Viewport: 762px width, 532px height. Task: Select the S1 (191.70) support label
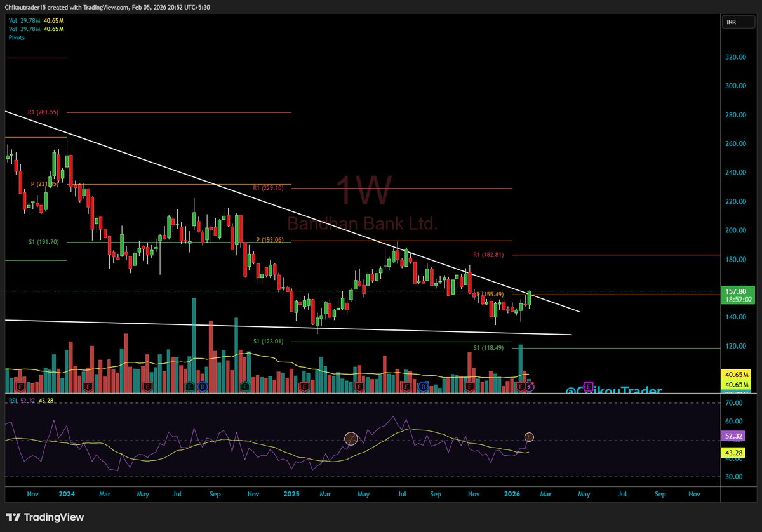point(43,242)
